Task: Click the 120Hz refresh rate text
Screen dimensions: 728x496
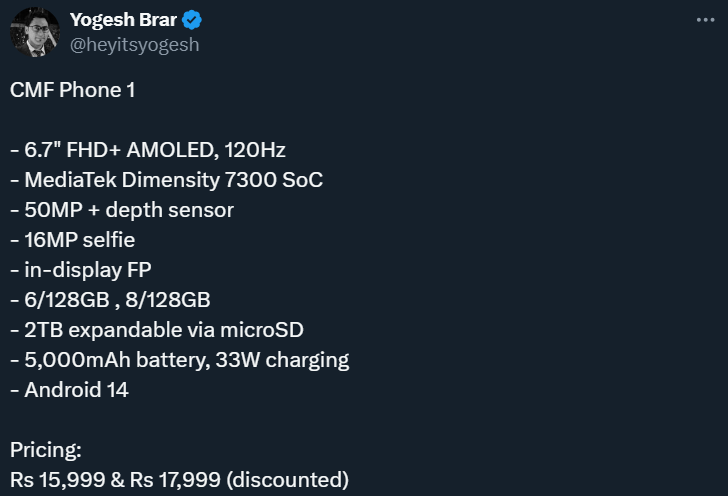Action: coord(255,150)
